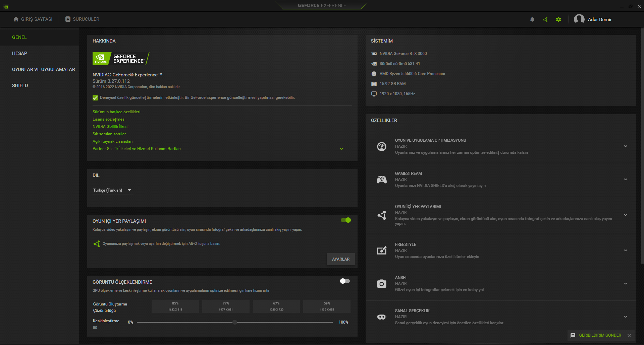Open Sürümün başlıca özellikleri link
Image resolution: width=644 pixels, height=345 pixels.
point(116,112)
